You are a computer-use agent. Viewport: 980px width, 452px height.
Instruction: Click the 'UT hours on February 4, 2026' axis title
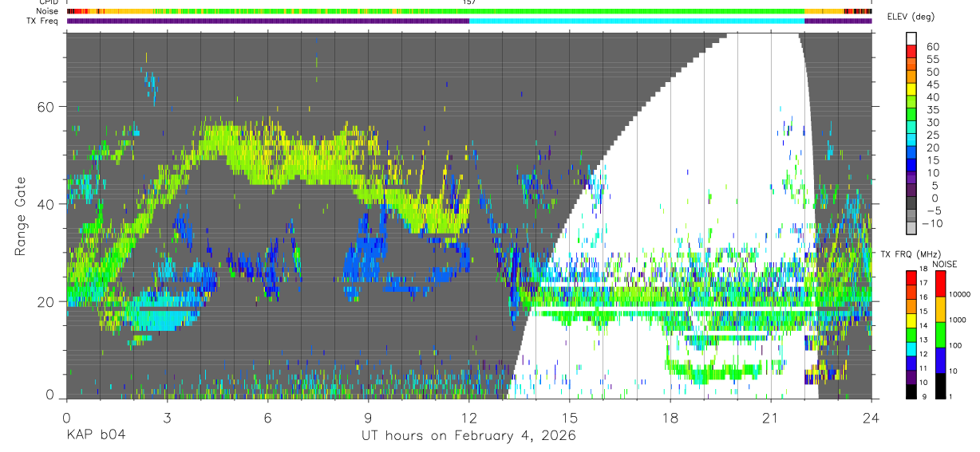[x=468, y=436]
